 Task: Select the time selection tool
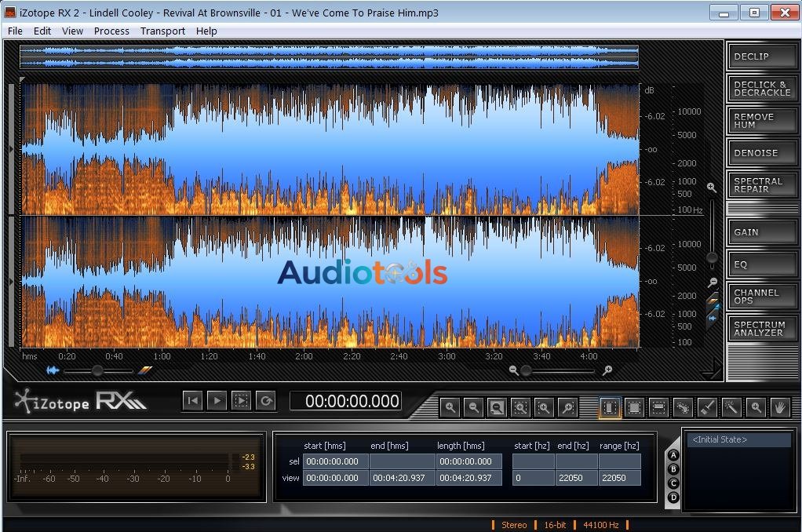coord(610,407)
